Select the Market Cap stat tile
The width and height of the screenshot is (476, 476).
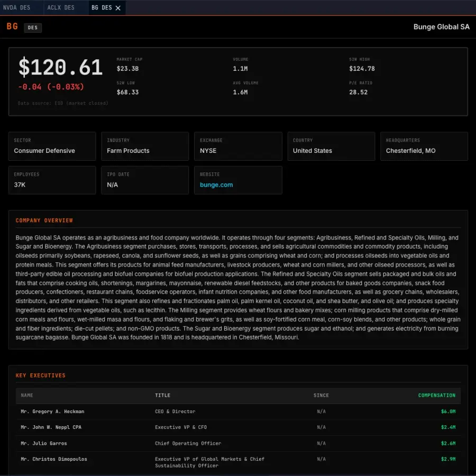pos(131,64)
